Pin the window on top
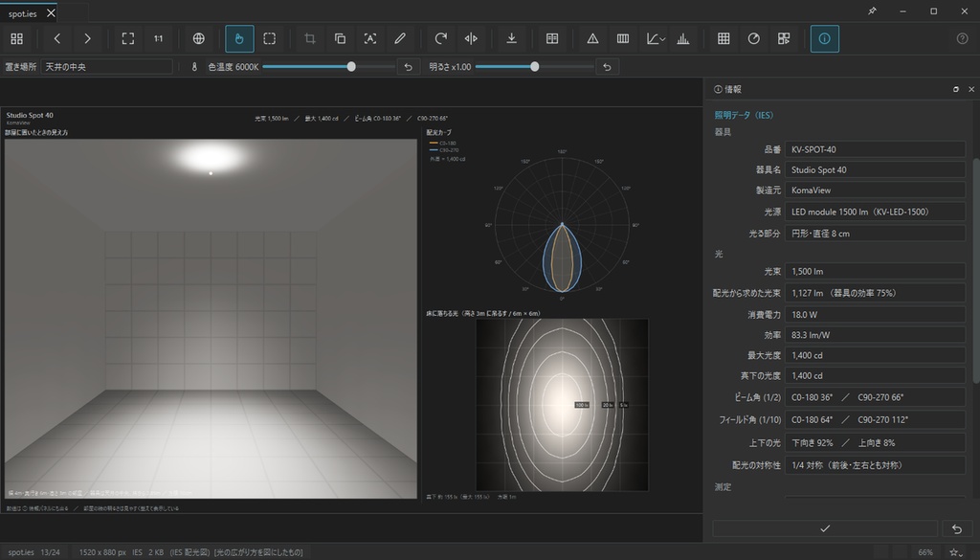Viewport: 980px width, 560px height. (873, 11)
